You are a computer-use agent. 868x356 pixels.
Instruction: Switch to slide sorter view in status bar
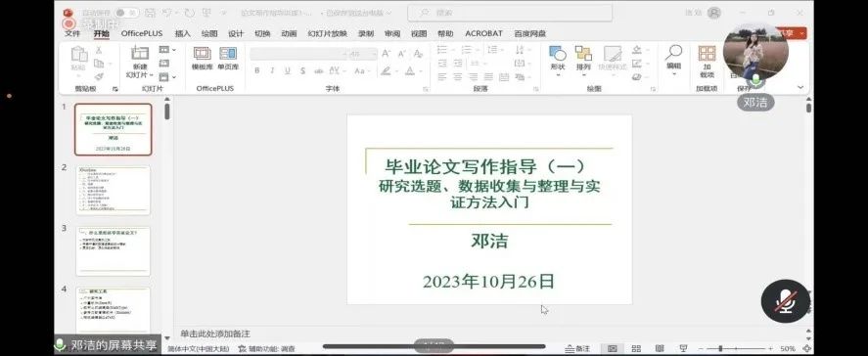(x=636, y=349)
